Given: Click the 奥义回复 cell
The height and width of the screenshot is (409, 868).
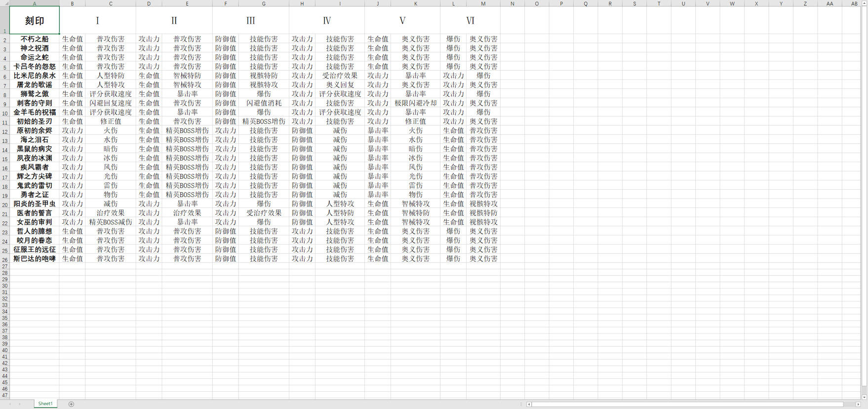Looking at the screenshot, I should [x=340, y=84].
